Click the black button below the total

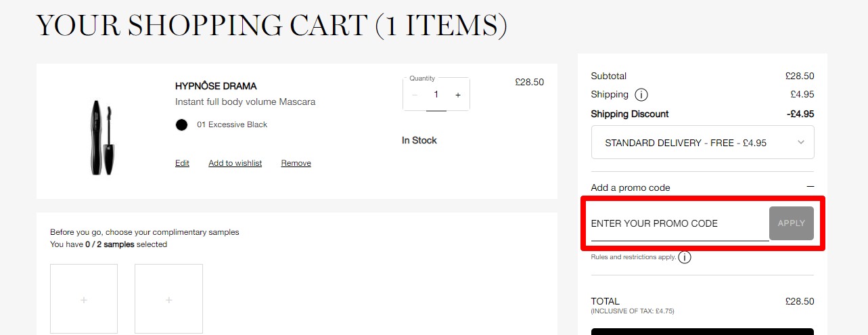tap(702, 332)
